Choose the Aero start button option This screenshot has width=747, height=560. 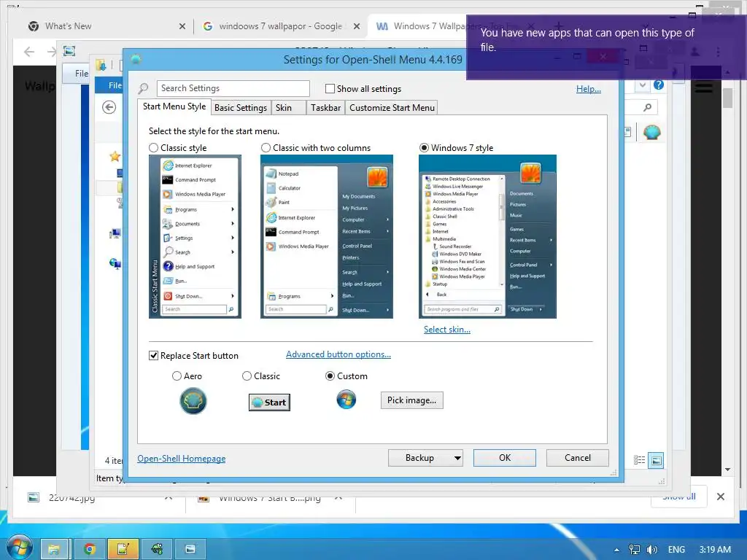(177, 376)
